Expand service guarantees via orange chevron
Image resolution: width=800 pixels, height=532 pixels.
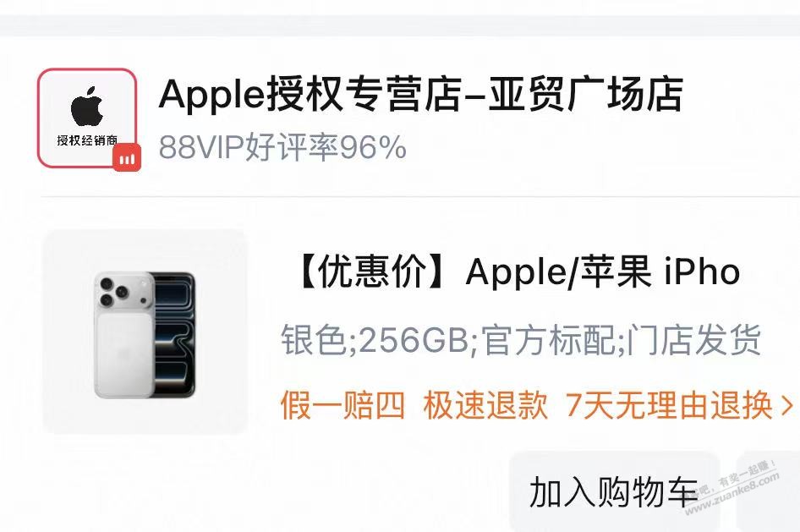(787, 406)
